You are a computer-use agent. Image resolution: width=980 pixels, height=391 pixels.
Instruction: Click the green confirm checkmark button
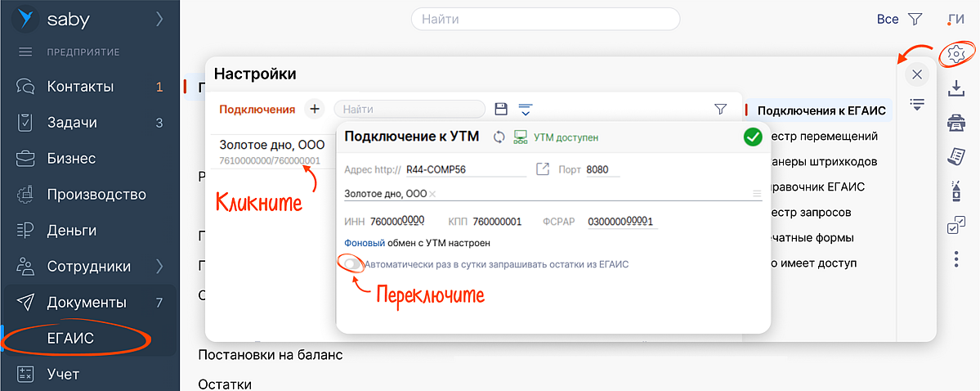coord(753,137)
